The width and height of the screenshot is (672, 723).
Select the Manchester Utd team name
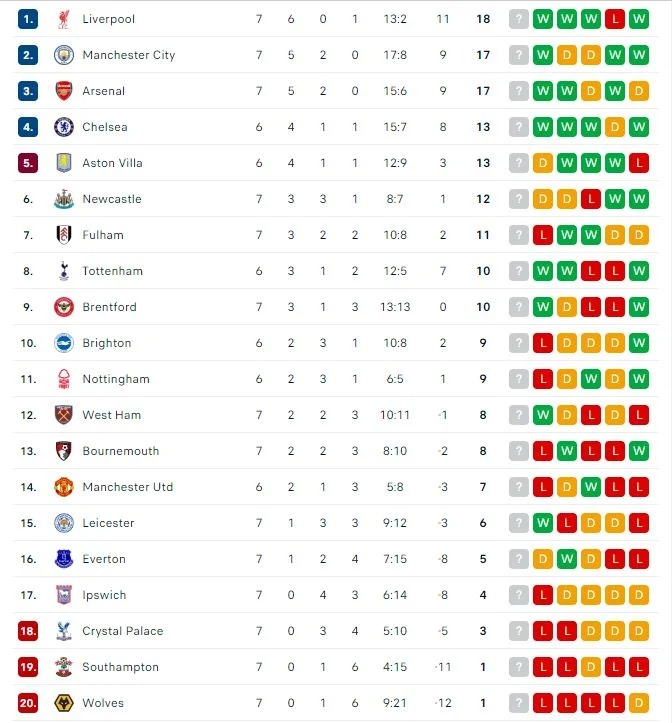click(128, 487)
